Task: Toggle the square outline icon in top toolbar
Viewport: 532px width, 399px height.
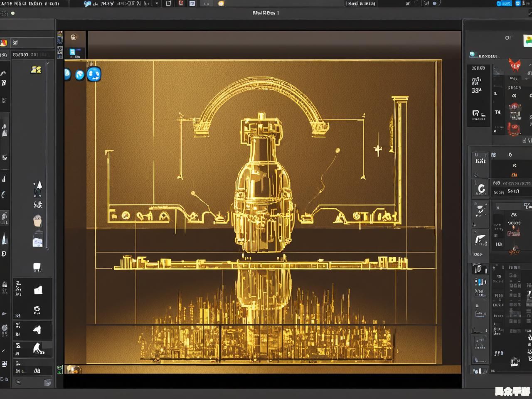Action: tap(168, 3)
